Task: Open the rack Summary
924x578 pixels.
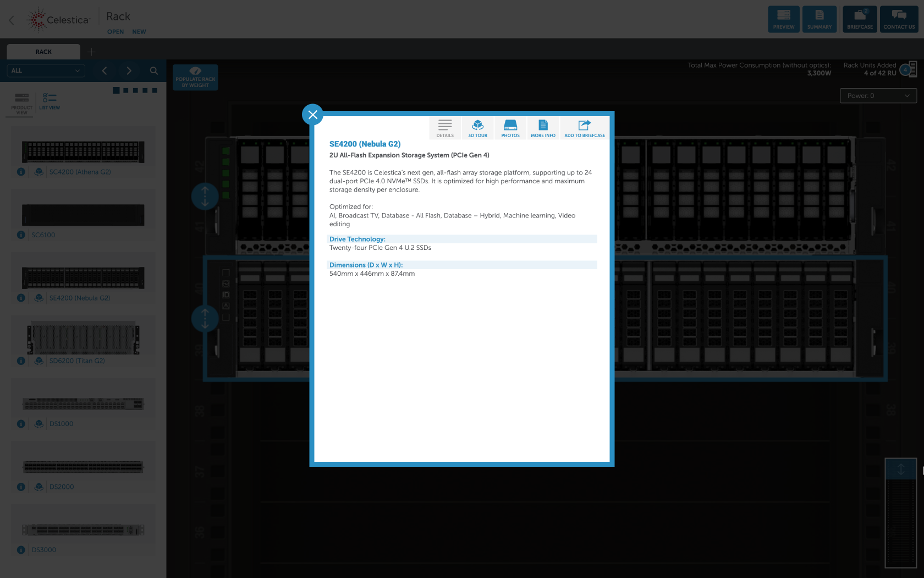Action: pyautogui.click(x=820, y=19)
